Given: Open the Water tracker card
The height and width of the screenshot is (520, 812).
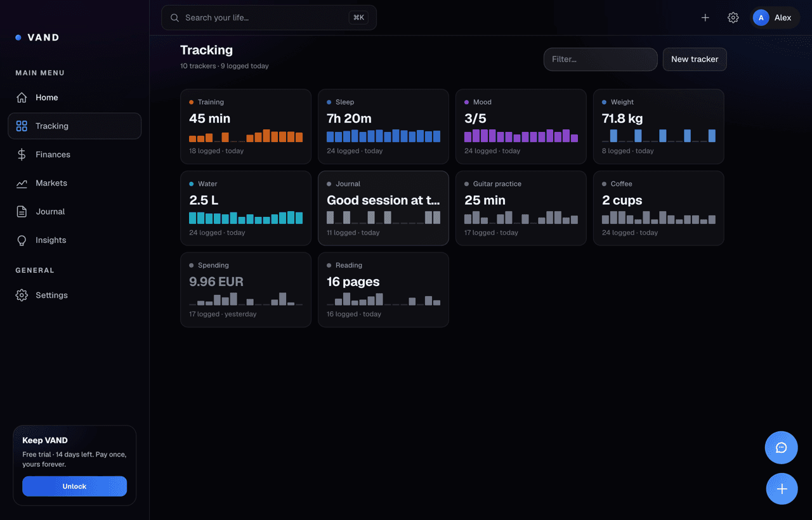Looking at the screenshot, I should 246,208.
